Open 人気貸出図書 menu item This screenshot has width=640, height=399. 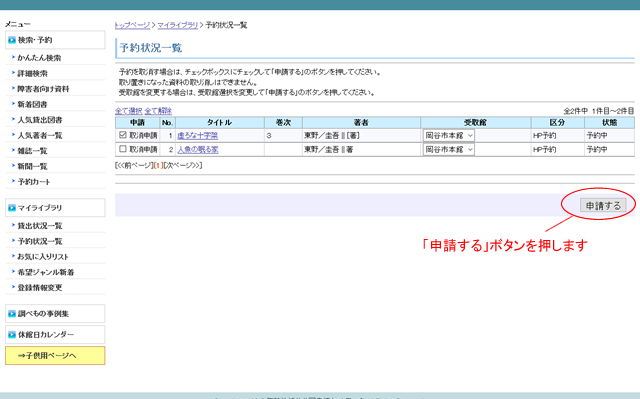pos(40,120)
